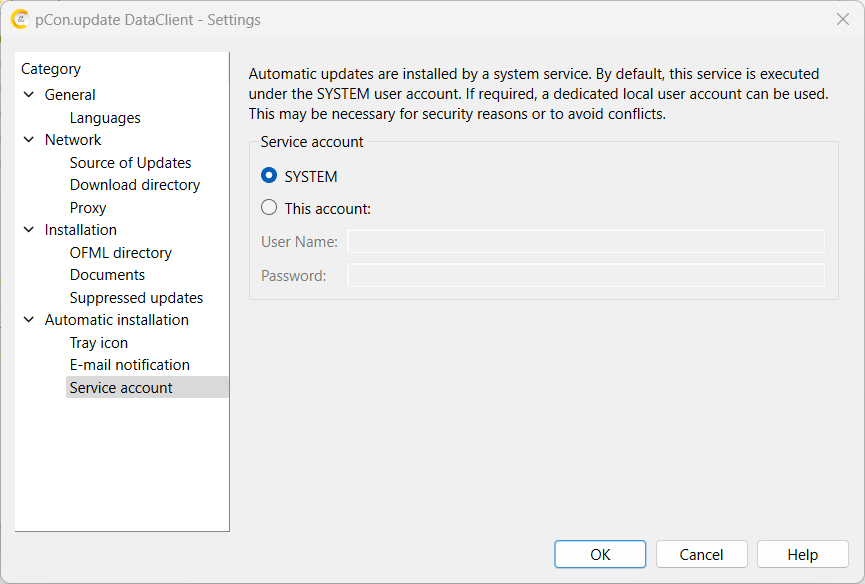Click the 'Service account' group box label
The height and width of the screenshot is (584, 865).
pos(312,142)
